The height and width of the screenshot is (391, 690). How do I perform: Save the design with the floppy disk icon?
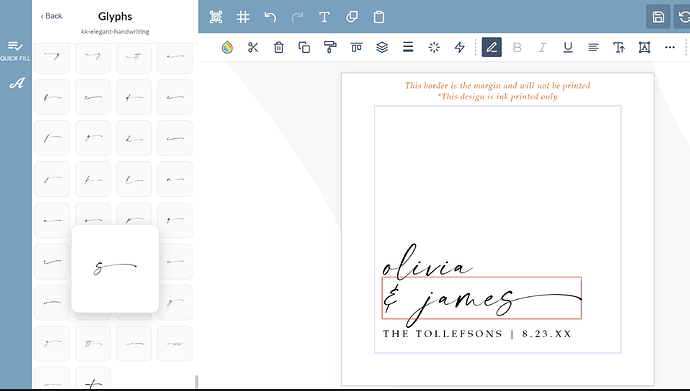658,17
